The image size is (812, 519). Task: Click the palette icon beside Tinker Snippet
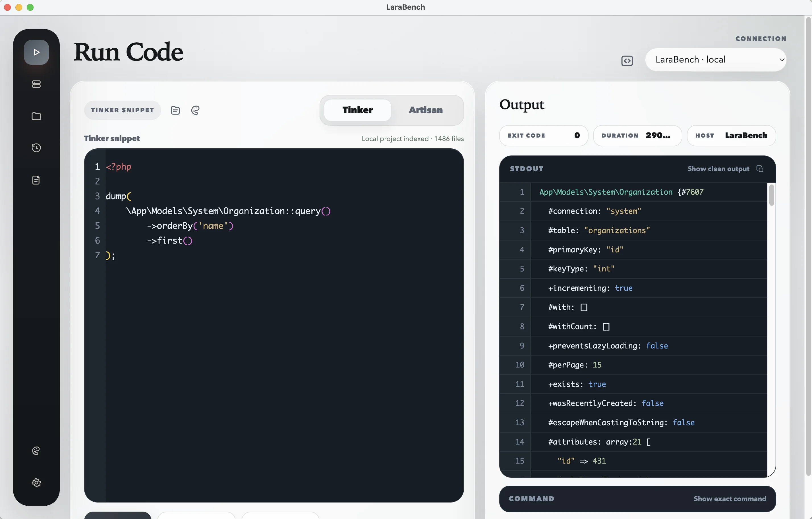pos(196,110)
